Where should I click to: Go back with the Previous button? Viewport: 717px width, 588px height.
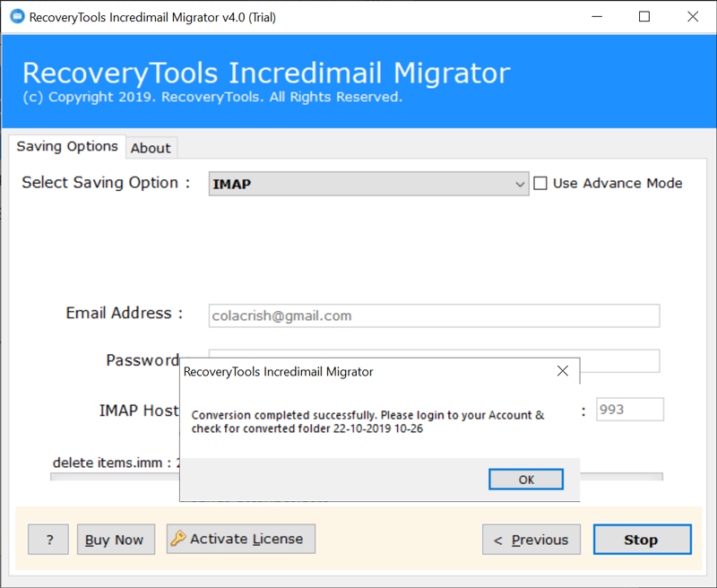tap(531, 540)
